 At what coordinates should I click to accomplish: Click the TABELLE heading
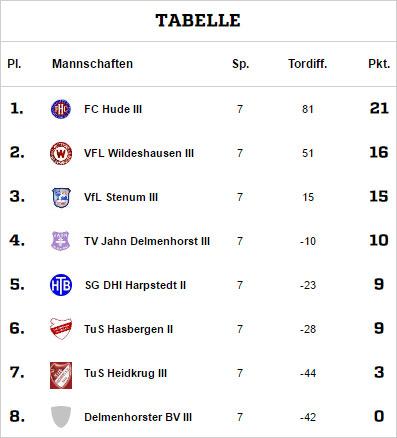pyautogui.click(x=198, y=20)
